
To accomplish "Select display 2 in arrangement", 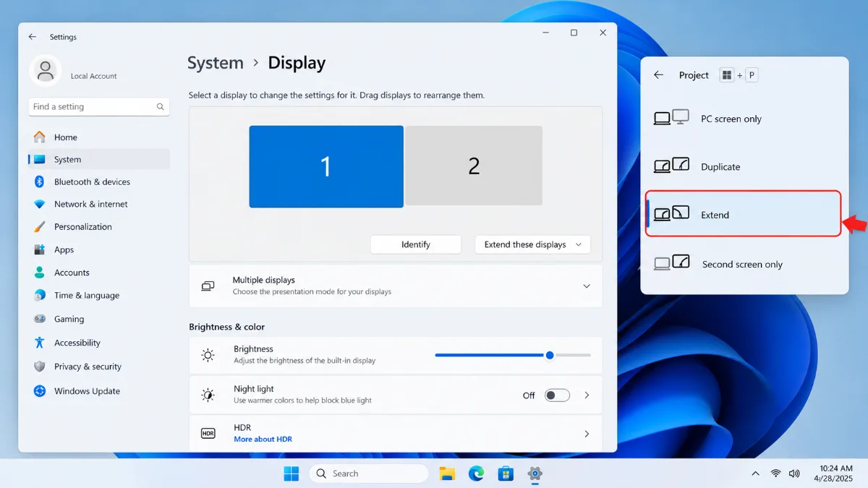I will (474, 166).
